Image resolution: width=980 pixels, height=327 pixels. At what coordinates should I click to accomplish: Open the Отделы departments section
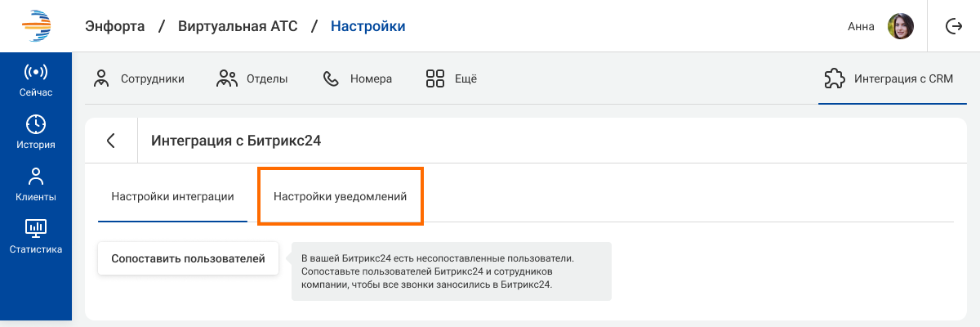point(252,79)
